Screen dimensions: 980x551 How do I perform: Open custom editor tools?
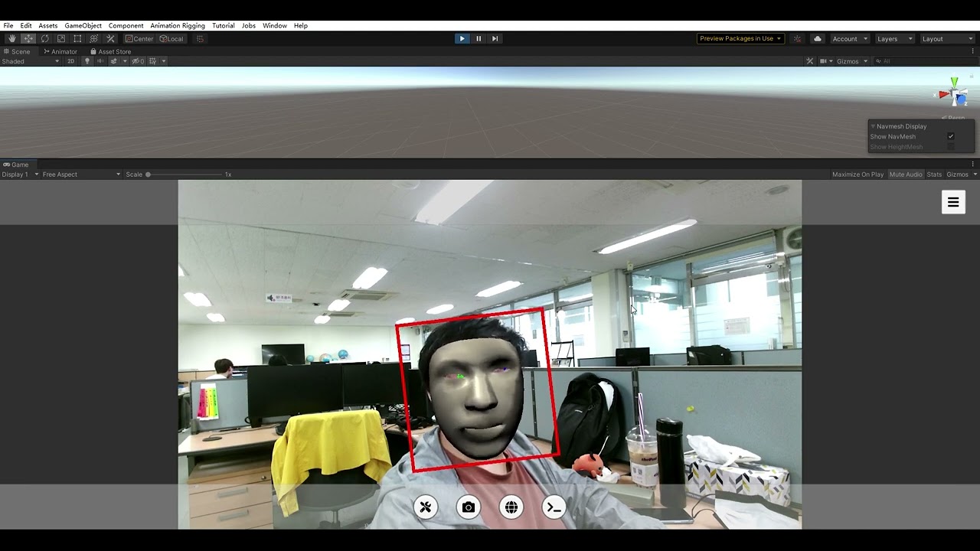[110, 38]
